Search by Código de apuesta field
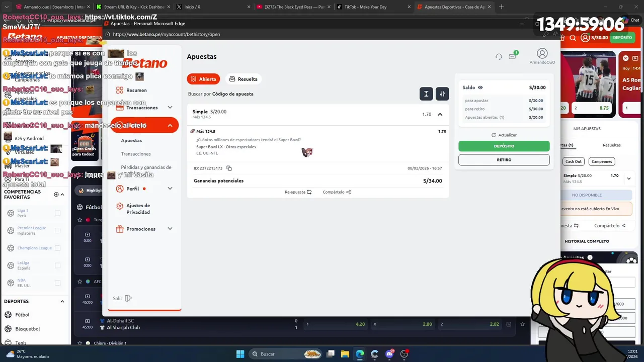 pyautogui.click(x=221, y=94)
